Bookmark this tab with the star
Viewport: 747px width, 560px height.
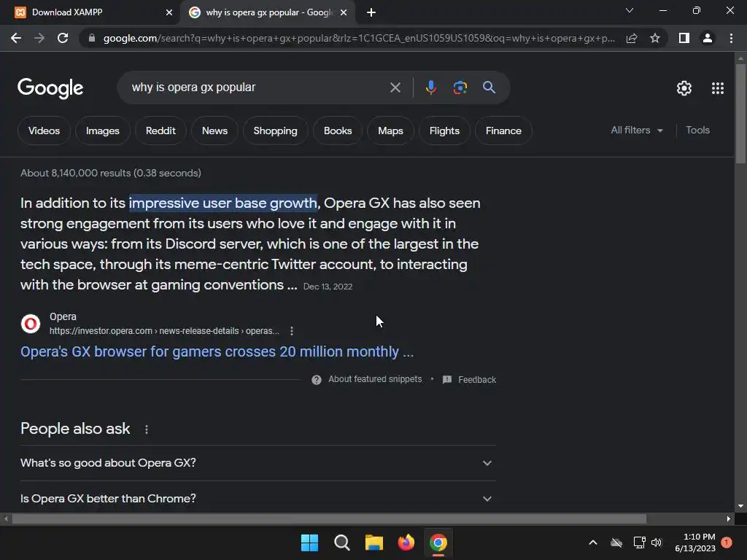coord(655,38)
